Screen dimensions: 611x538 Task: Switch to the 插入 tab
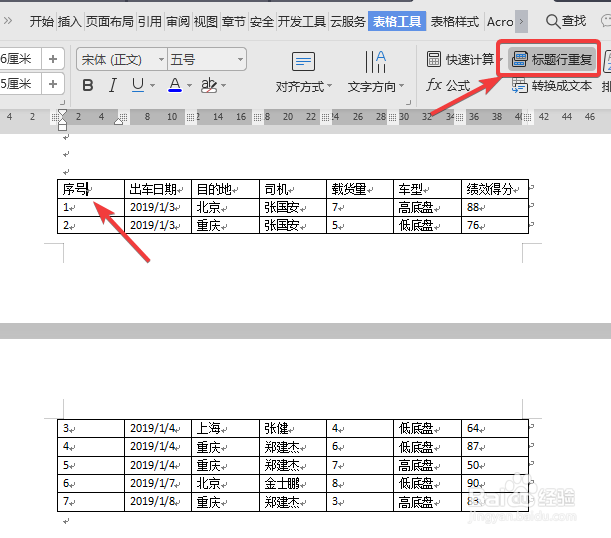69,21
